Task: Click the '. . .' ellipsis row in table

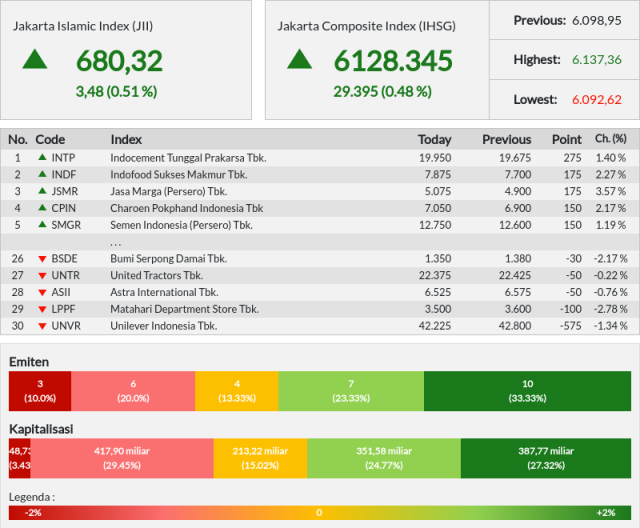Action: click(320, 242)
